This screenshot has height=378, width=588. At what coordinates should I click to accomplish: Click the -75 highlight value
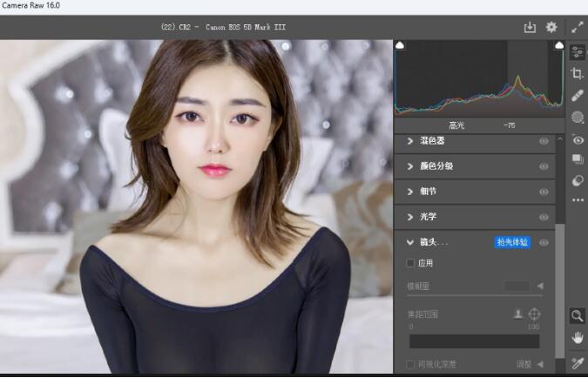(x=509, y=125)
